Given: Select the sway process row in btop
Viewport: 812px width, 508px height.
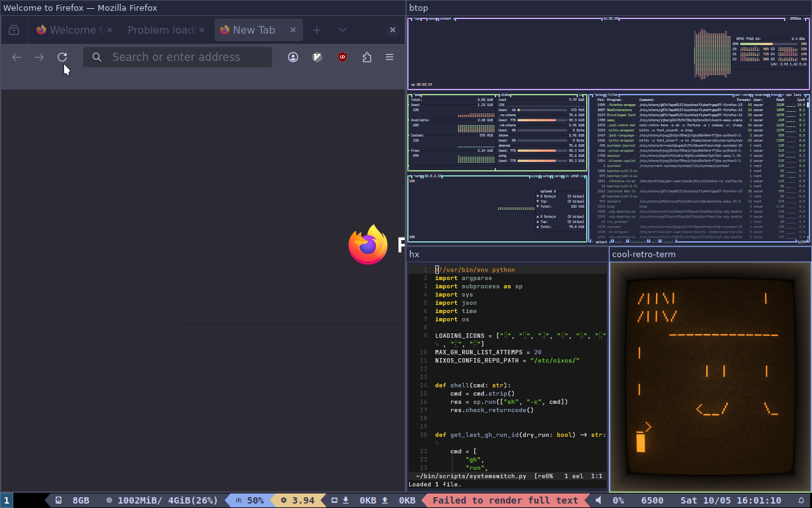Looking at the screenshot, I should 700,120.
